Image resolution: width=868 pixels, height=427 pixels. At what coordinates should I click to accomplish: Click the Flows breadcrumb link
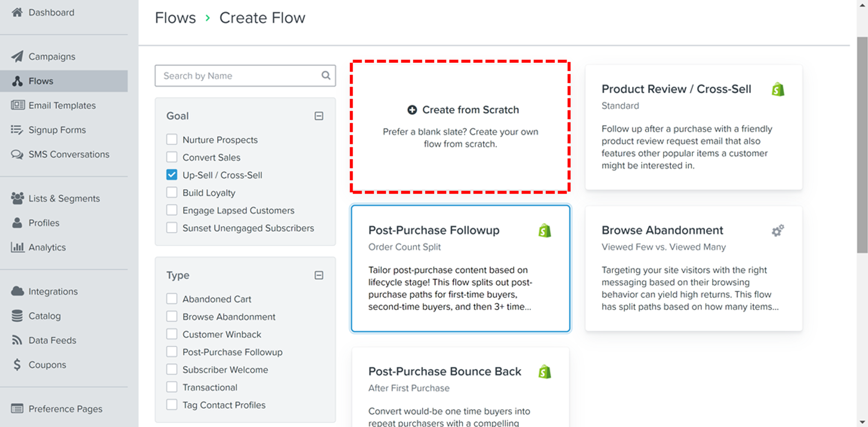[175, 18]
